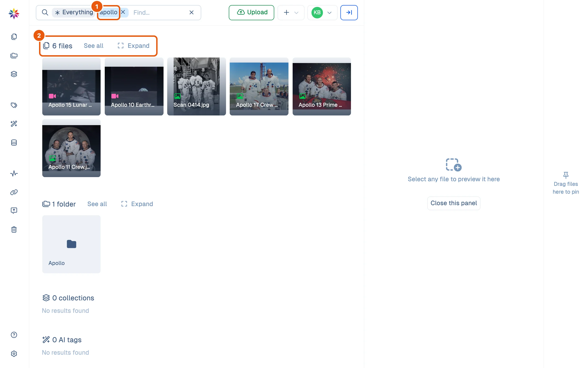Open the Files icon in sidebar

pyautogui.click(x=14, y=37)
